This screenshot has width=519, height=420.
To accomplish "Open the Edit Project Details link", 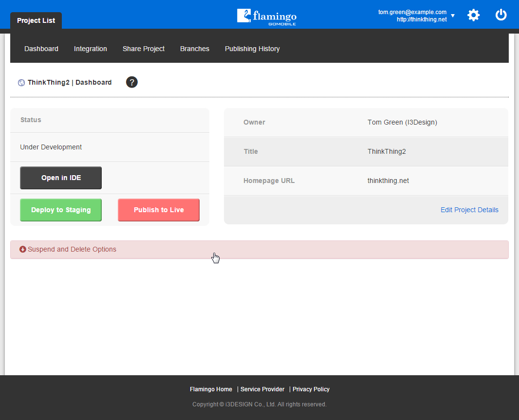I will [x=469, y=210].
